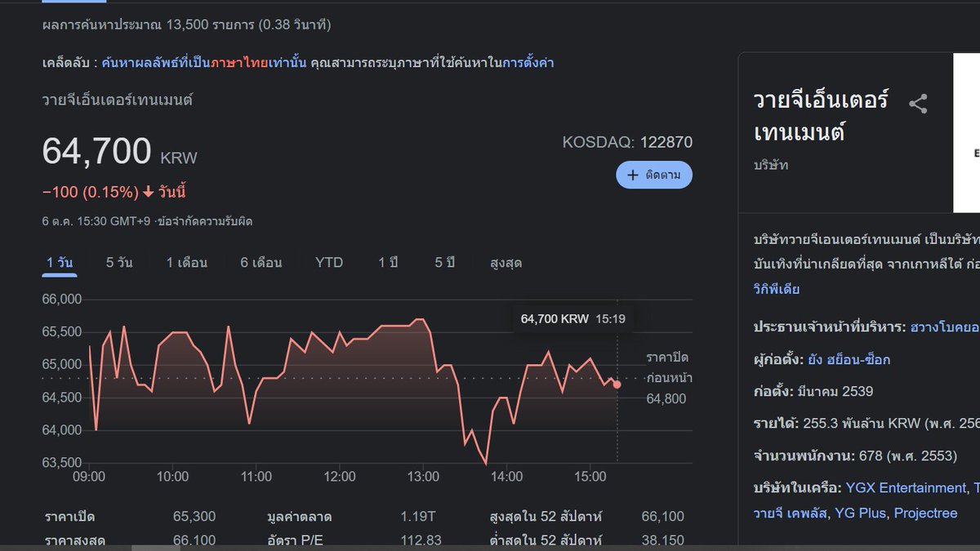Click the ก่อตั้ง: มีนาคม 2539 text

[813, 391]
